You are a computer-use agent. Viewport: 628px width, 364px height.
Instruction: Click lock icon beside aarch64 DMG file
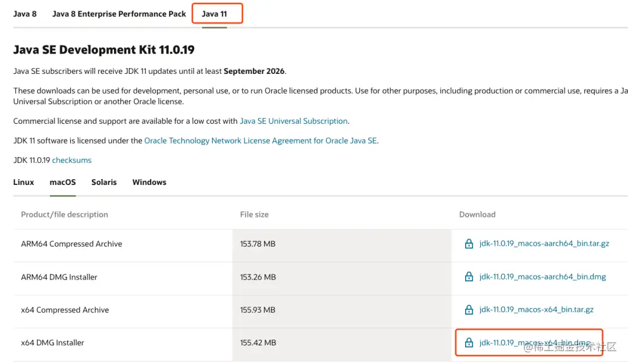469,277
